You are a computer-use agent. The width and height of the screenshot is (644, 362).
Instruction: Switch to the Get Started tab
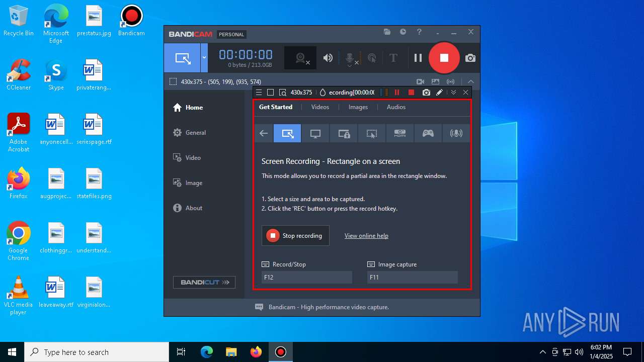tap(276, 107)
